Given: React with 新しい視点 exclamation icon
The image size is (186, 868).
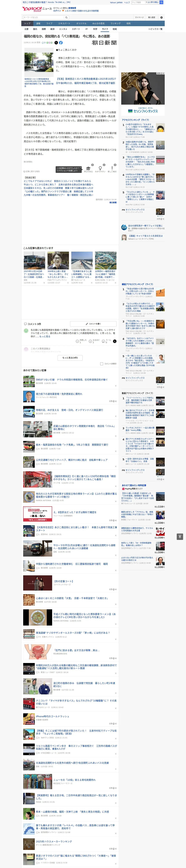Looking at the screenshot, I should pos(112,169).
